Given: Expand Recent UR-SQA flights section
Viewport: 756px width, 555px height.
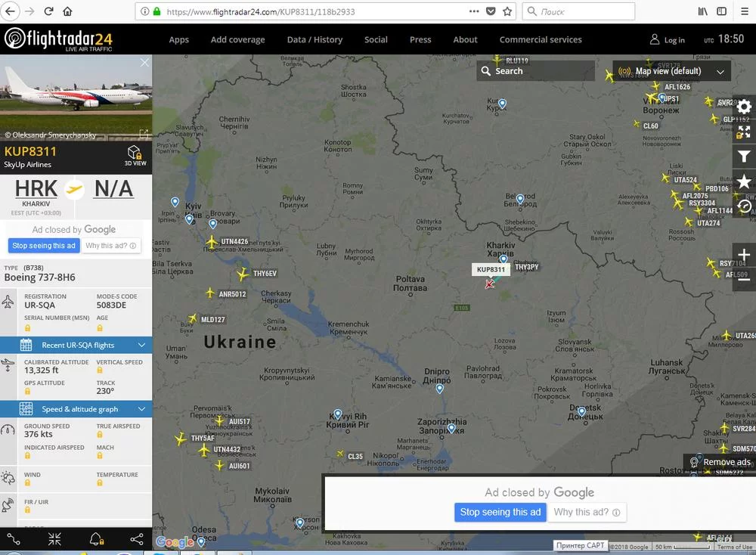Looking at the screenshot, I should coord(76,345).
